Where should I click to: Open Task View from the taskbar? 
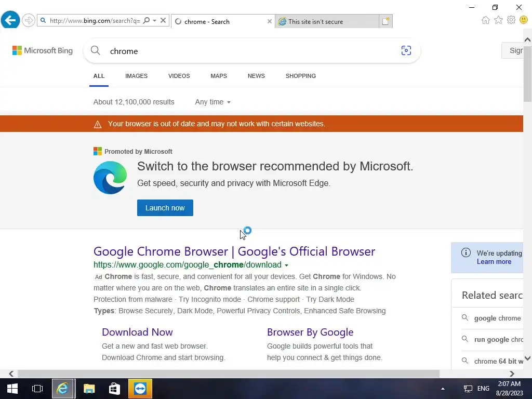coord(37,389)
